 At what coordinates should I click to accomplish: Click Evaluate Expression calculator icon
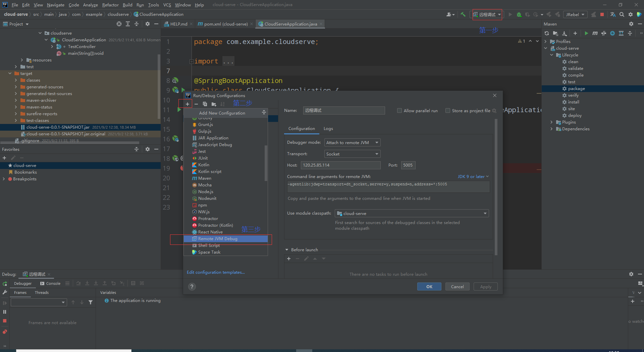point(133,283)
